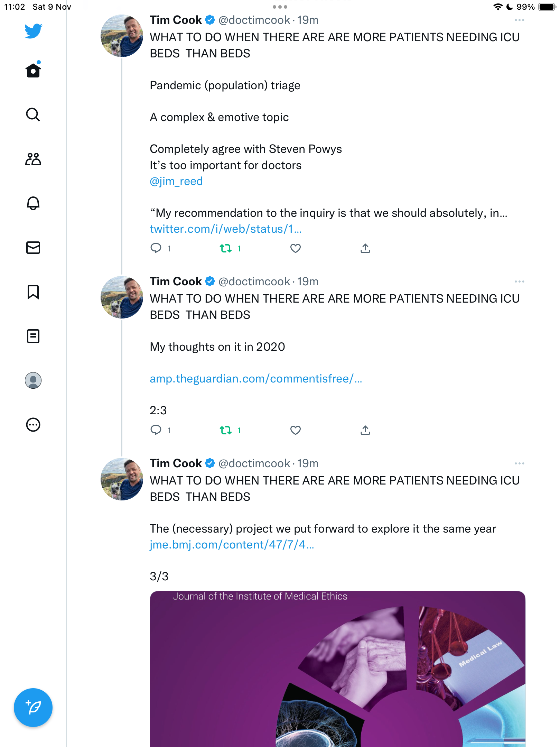This screenshot has height=747, width=560.
Task: Open Communities people icon in sidebar
Action: [x=33, y=159]
